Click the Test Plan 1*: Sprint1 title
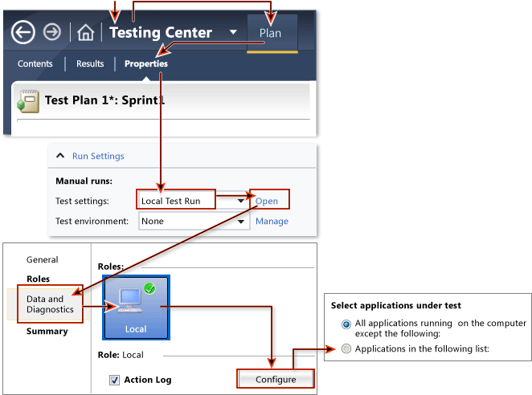The width and height of the screenshot is (532, 395). [x=104, y=100]
